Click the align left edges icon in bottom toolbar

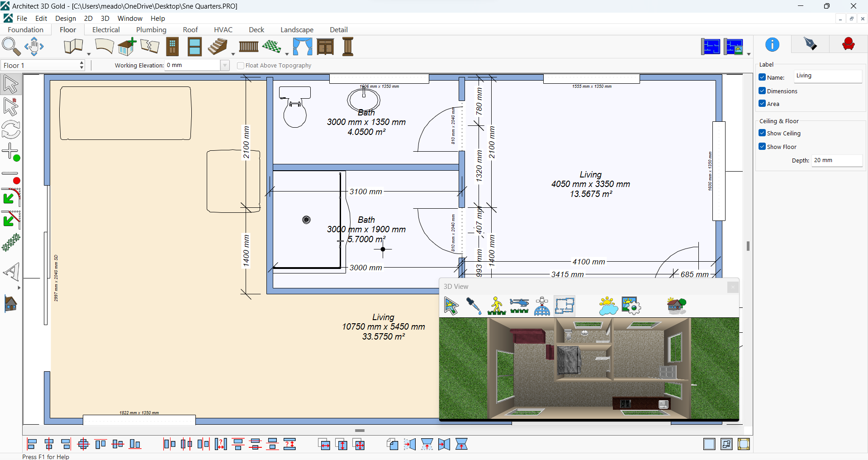[32, 445]
